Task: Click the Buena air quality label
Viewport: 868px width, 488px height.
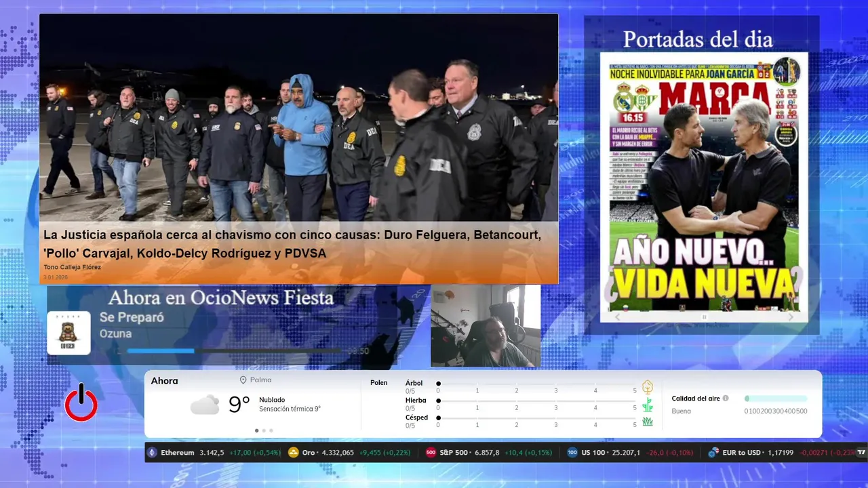Action: point(682,411)
